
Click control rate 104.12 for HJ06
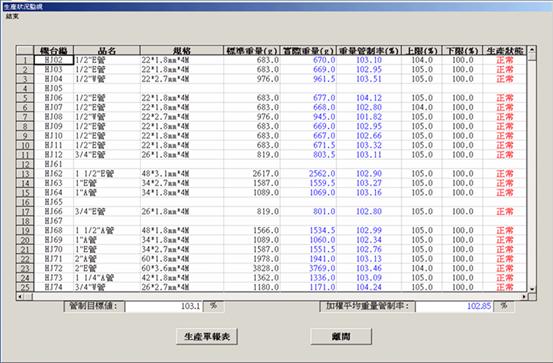pos(369,98)
